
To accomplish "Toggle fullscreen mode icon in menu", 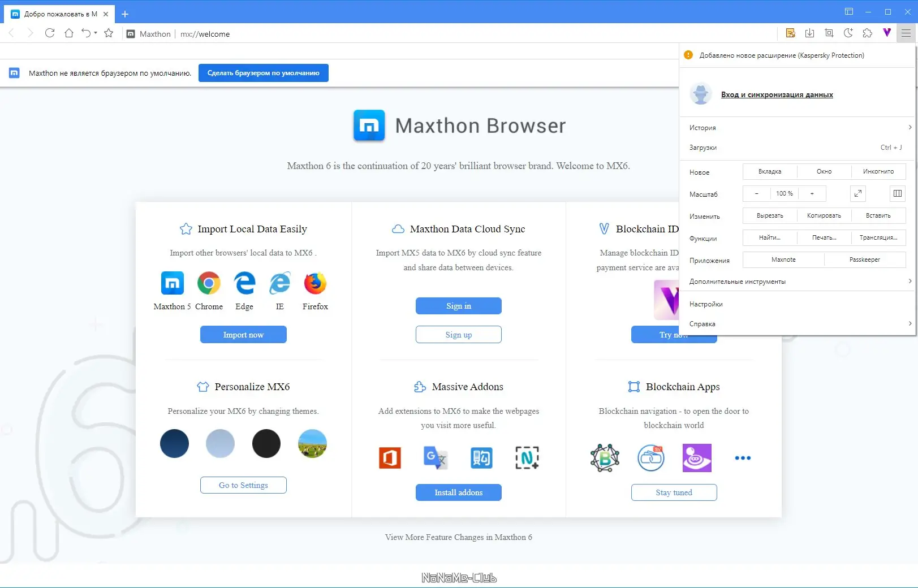I will pos(858,193).
